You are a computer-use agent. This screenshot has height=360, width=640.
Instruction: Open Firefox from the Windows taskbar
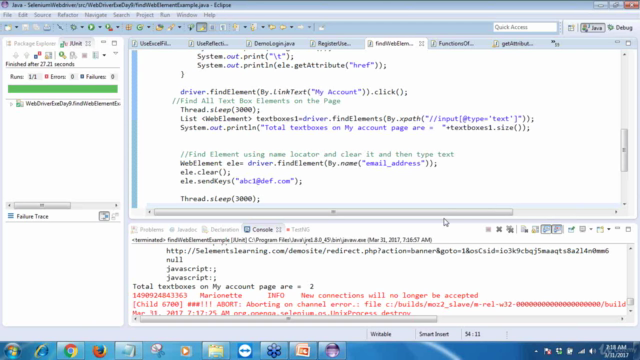[99, 351]
